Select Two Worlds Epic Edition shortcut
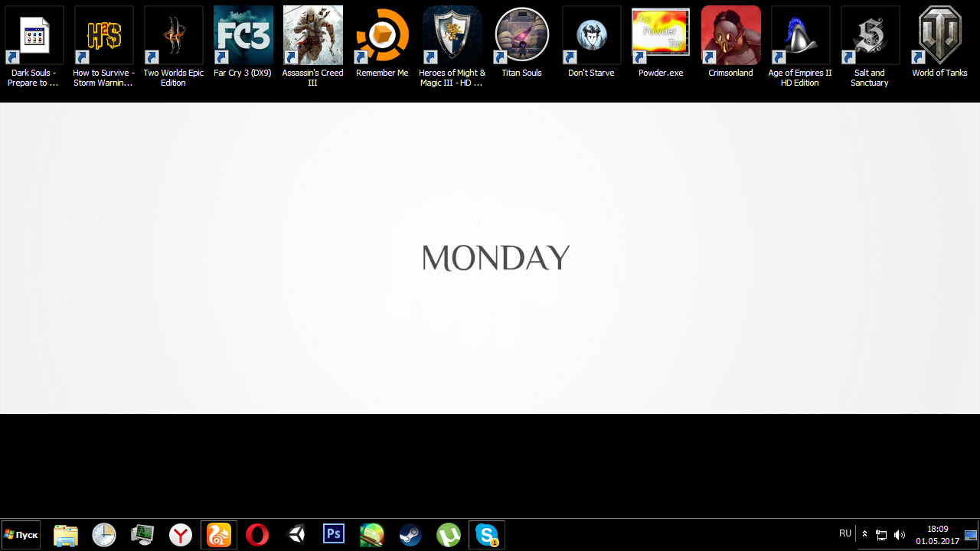 (173, 46)
